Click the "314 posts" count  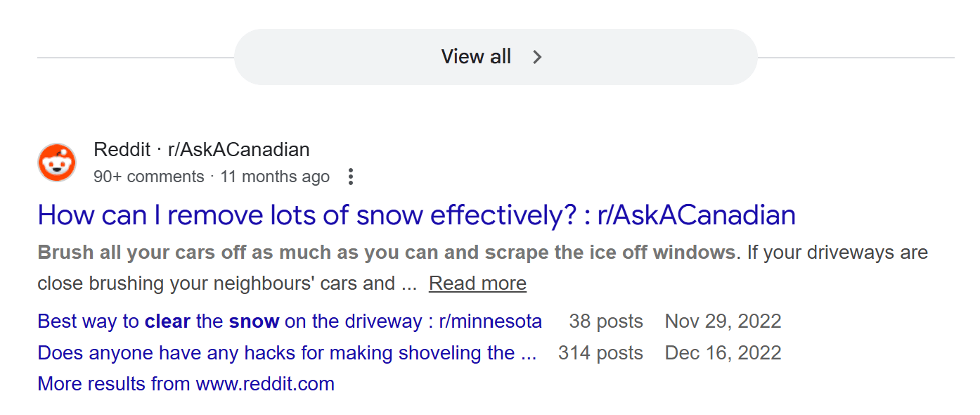(x=600, y=352)
